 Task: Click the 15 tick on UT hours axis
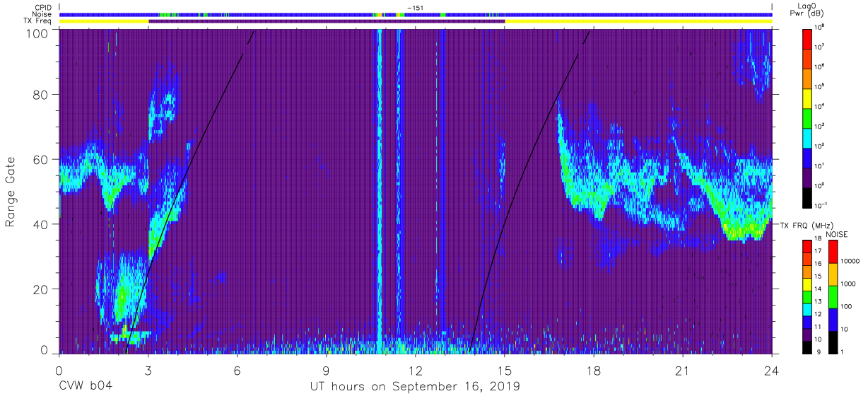coord(505,371)
